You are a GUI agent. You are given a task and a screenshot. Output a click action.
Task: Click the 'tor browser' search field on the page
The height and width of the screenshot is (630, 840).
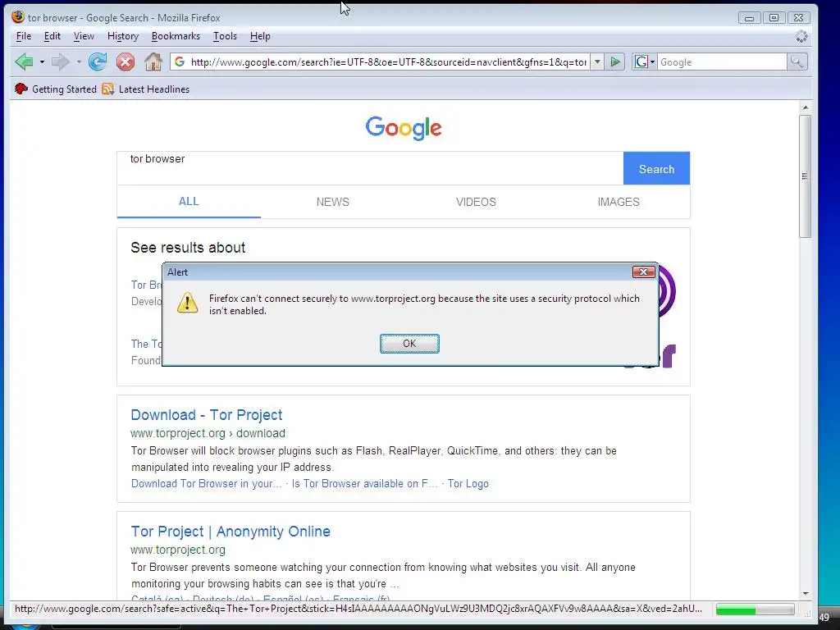pyautogui.click(x=370, y=168)
